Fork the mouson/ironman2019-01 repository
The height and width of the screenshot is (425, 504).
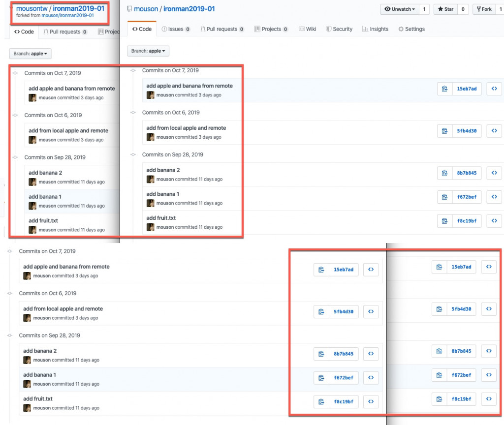[x=484, y=9]
